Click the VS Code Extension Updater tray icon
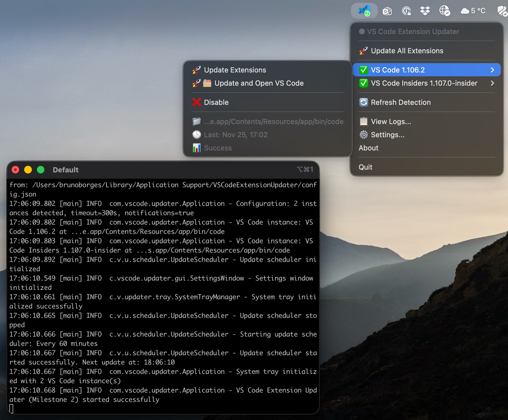 (364, 11)
